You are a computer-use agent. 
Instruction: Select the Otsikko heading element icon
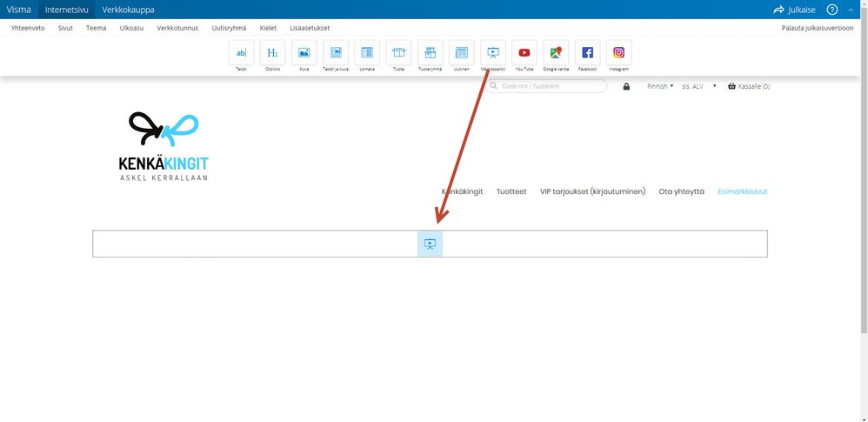pyautogui.click(x=272, y=52)
